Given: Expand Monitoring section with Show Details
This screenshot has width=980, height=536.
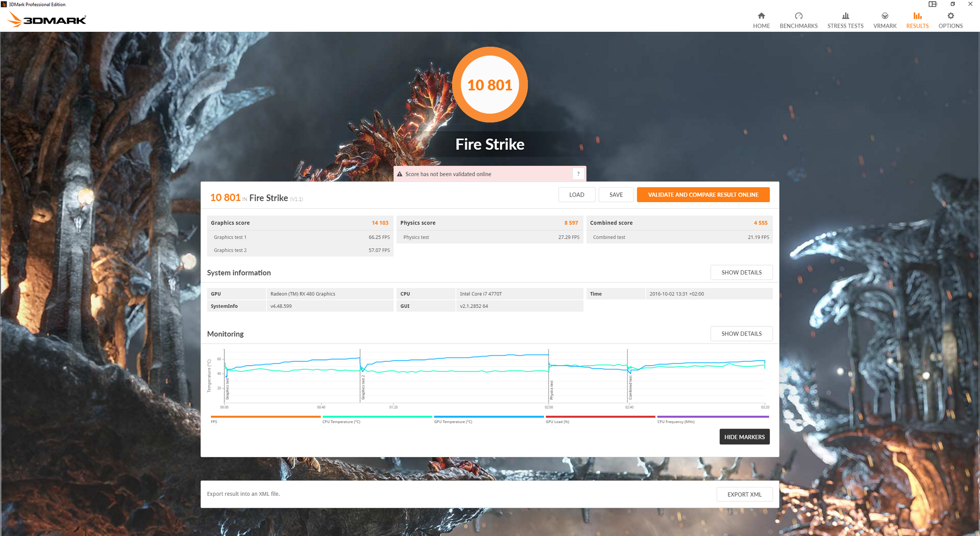Looking at the screenshot, I should tap(741, 333).
